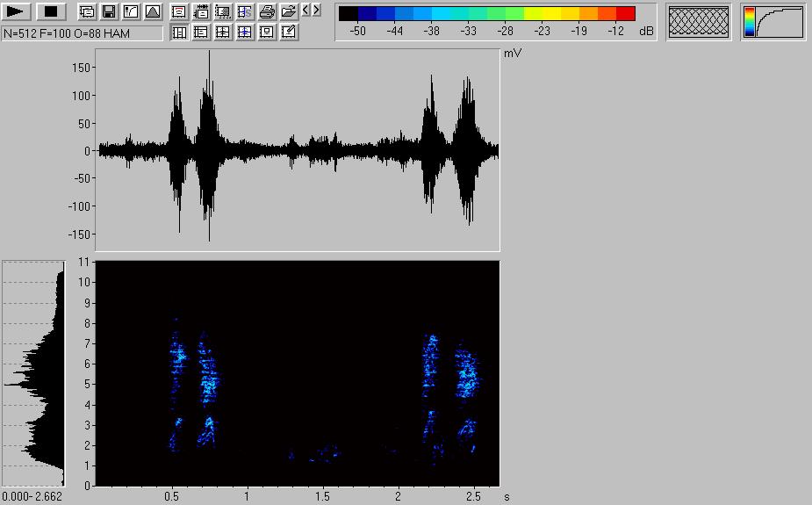Click the floppy disk Save icon
The height and width of the screenshot is (505, 812).
[109, 11]
